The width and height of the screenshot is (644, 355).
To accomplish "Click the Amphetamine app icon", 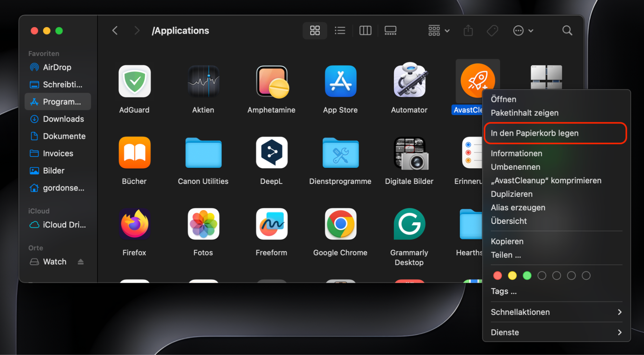I will [x=272, y=82].
